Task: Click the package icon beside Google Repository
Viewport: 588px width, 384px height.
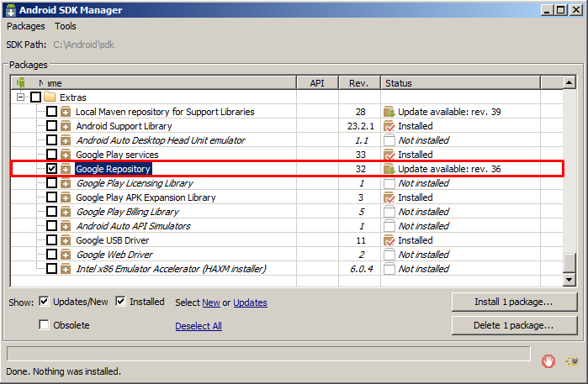Action: [x=66, y=169]
